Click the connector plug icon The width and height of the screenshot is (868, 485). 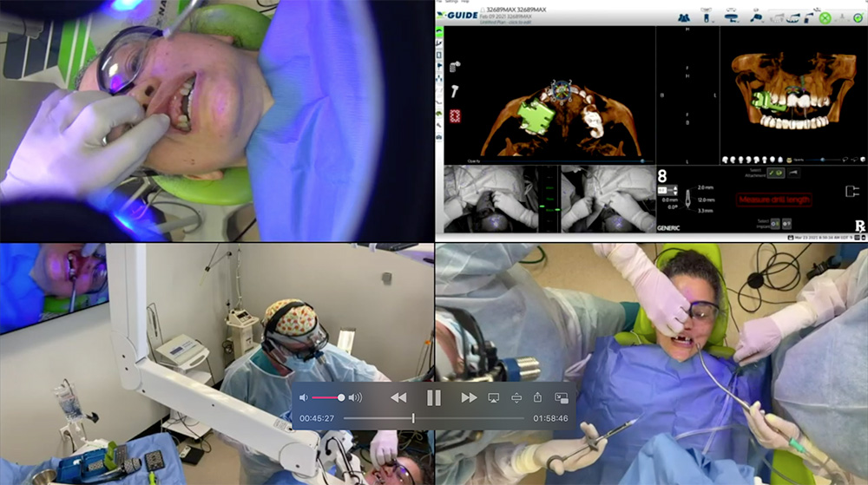(852, 192)
